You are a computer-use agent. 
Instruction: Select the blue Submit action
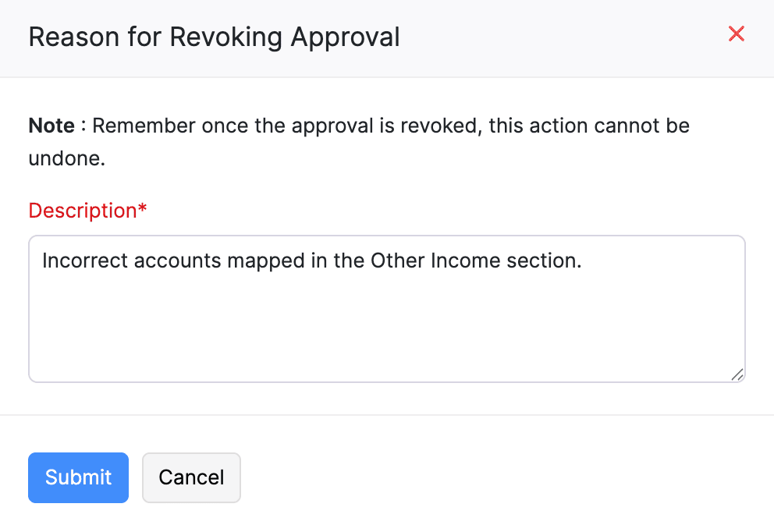click(78, 477)
